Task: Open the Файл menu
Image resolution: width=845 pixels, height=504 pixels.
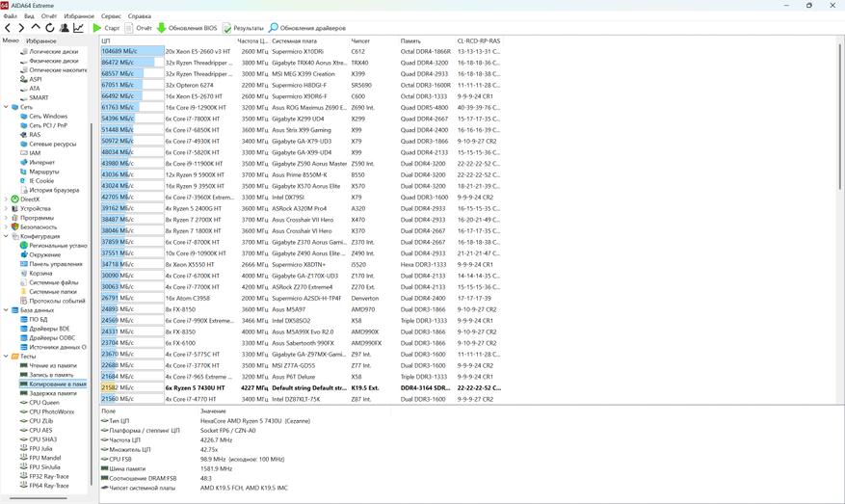Action: click(11, 16)
